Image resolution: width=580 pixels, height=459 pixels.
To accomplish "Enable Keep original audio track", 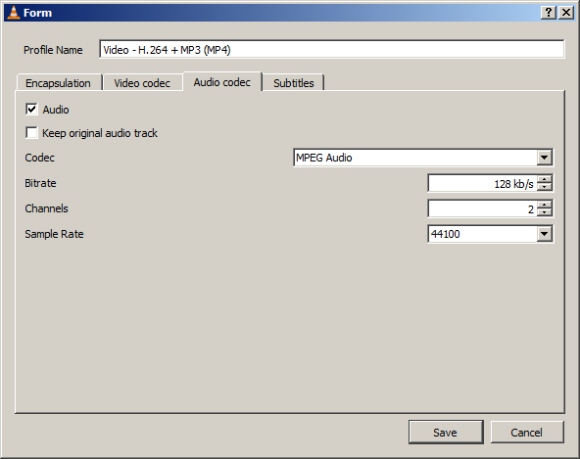I will point(31,133).
